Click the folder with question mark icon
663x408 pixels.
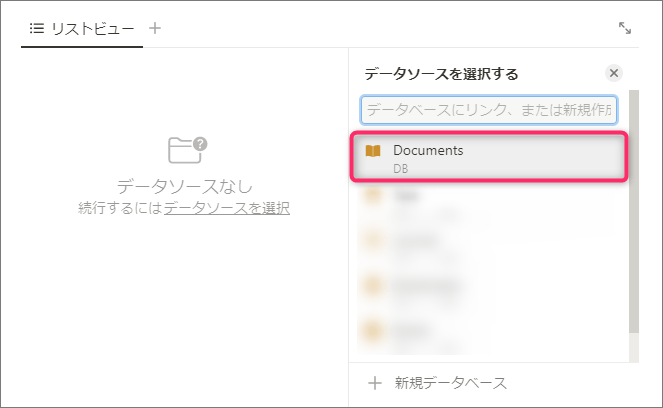(187, 150)
